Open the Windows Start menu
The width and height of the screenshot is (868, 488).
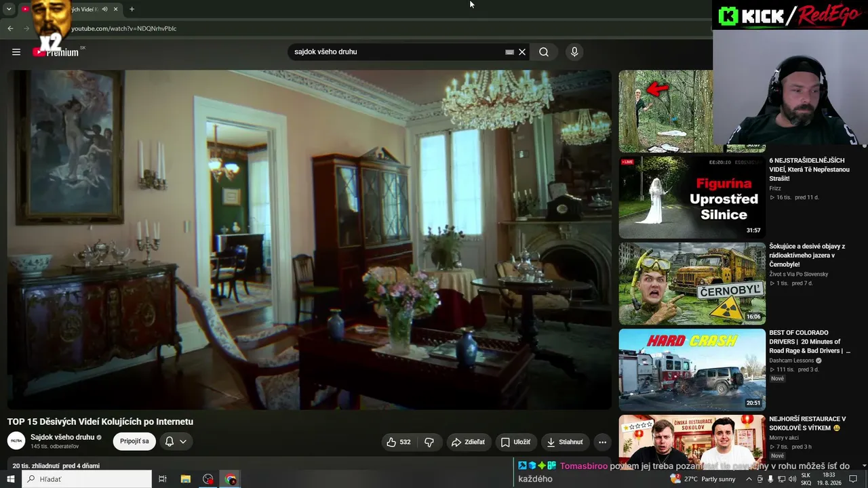click(x=10, y=479)
